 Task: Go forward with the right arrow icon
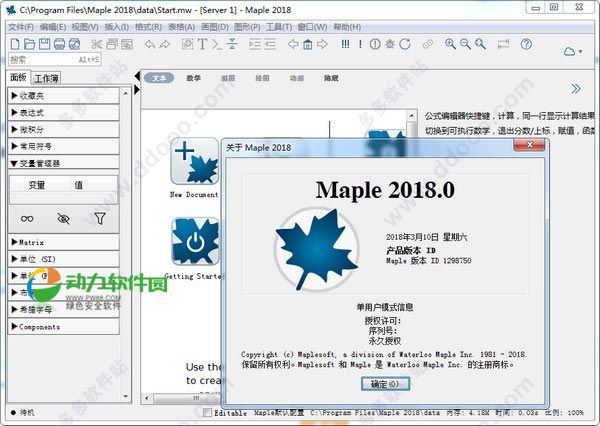pos(322,44)
